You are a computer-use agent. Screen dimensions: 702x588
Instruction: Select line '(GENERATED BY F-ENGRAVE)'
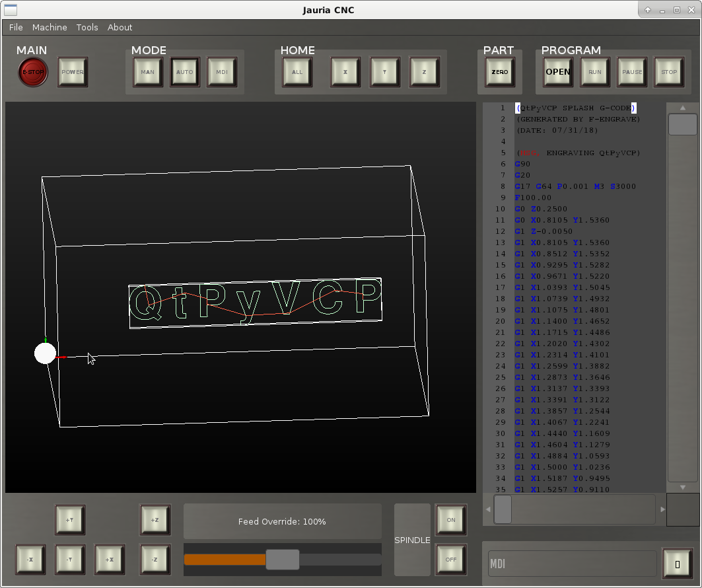click(x=578, y=119)
